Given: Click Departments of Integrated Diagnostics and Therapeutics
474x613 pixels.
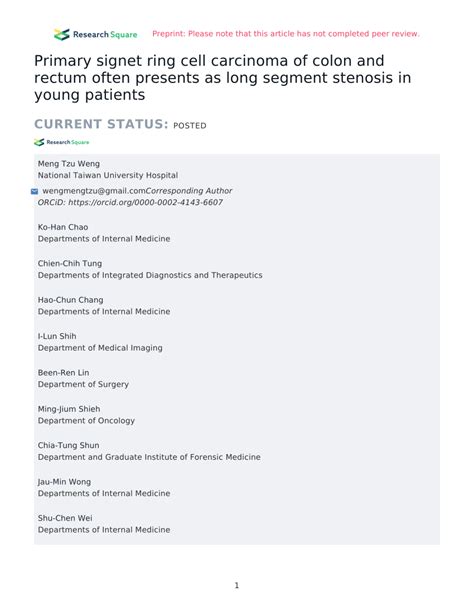Looking at the screenshot, I should click(x=150, y=275).
